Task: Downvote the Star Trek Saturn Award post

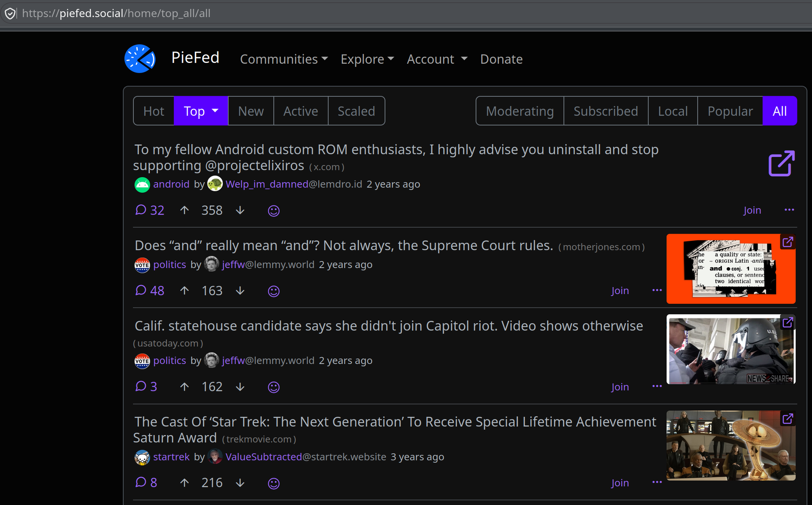Action: [240, 483]
